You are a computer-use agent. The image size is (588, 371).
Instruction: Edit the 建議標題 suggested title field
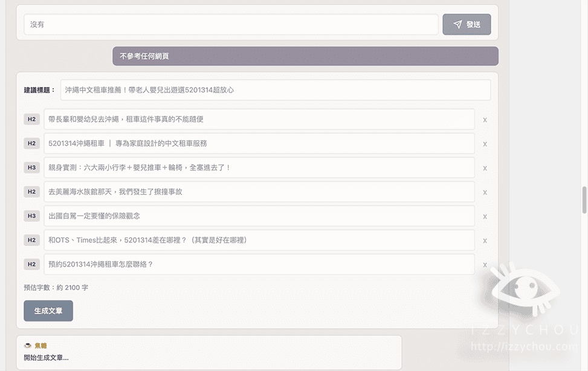[x=276, y=90]
